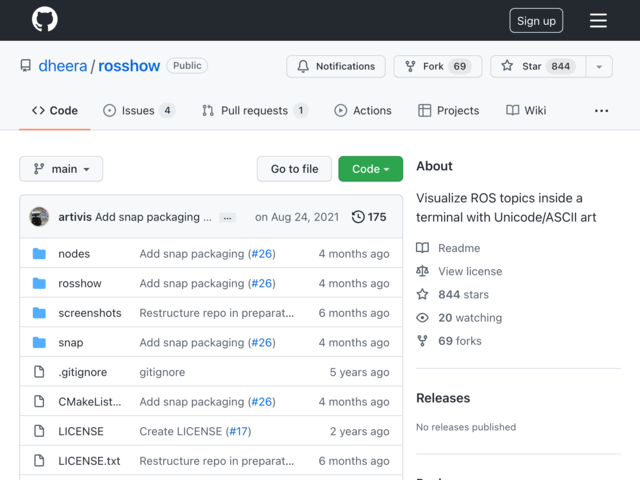
Task: Open the Pull requests tab
Action: [x=255, y=111]
